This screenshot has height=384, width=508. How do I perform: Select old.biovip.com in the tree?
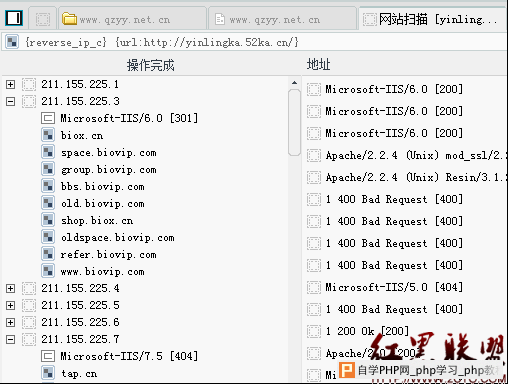pos(103,203)
